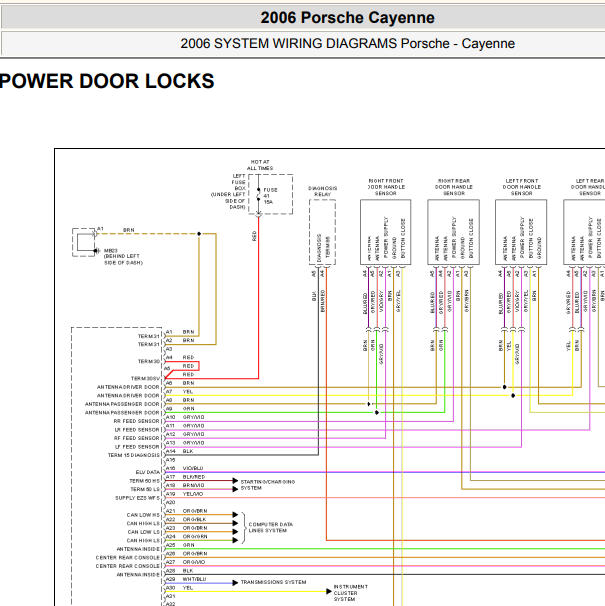Click the 'BLK/RED' wire color at pin A17
This screenshot has height=606, width=605.
194,477
